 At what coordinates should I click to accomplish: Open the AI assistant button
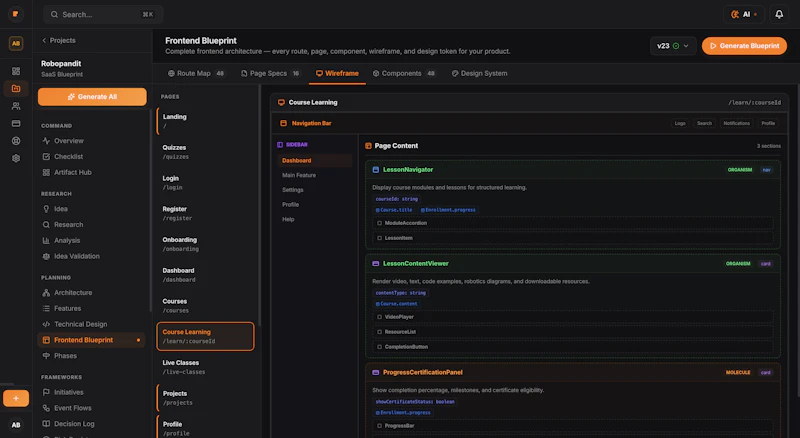(743, 14)
